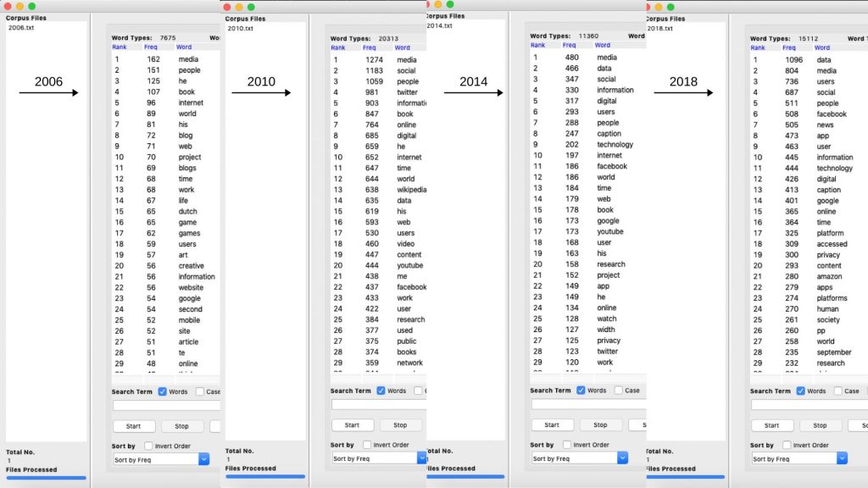Select corpus file 2006.txt
This screenshot has height=488, width=868.
click(21, 28)
